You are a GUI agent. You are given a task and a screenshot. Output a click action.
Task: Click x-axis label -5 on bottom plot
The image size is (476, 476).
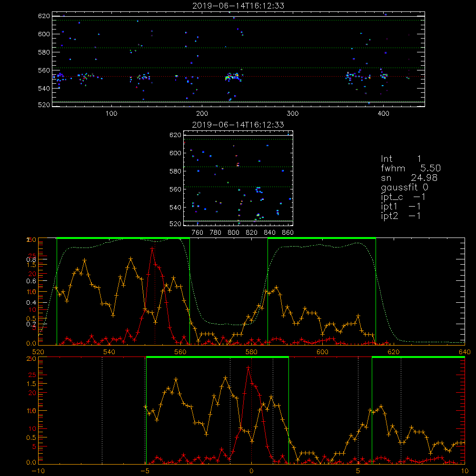(145, 471)
